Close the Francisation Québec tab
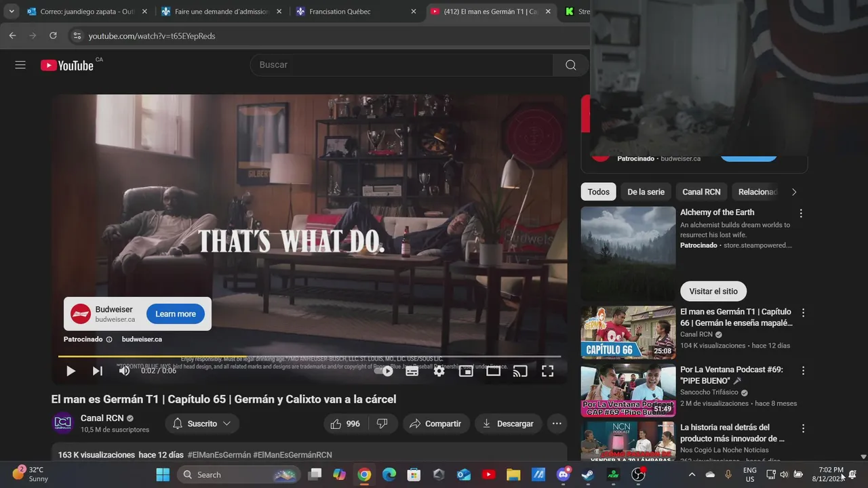Screen dimensions: 868x488 pyautogui.click(x=414, y=12)
